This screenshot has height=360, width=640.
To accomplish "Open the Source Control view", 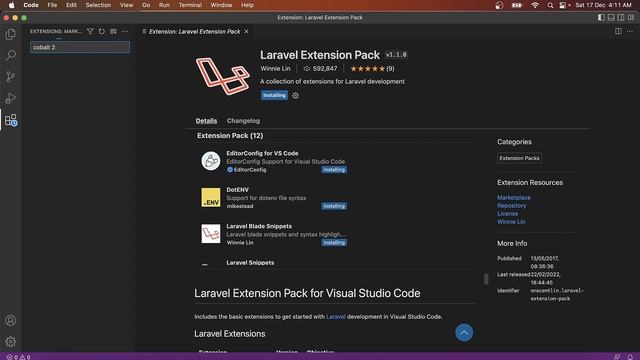I will point(11,77).
